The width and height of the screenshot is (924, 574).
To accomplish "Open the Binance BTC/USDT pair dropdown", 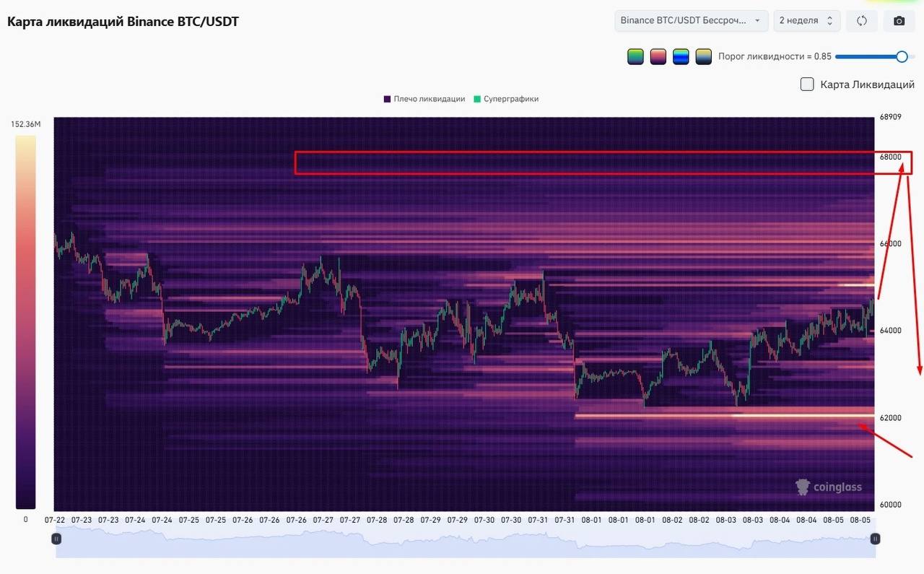I will (x=691, y=21).
